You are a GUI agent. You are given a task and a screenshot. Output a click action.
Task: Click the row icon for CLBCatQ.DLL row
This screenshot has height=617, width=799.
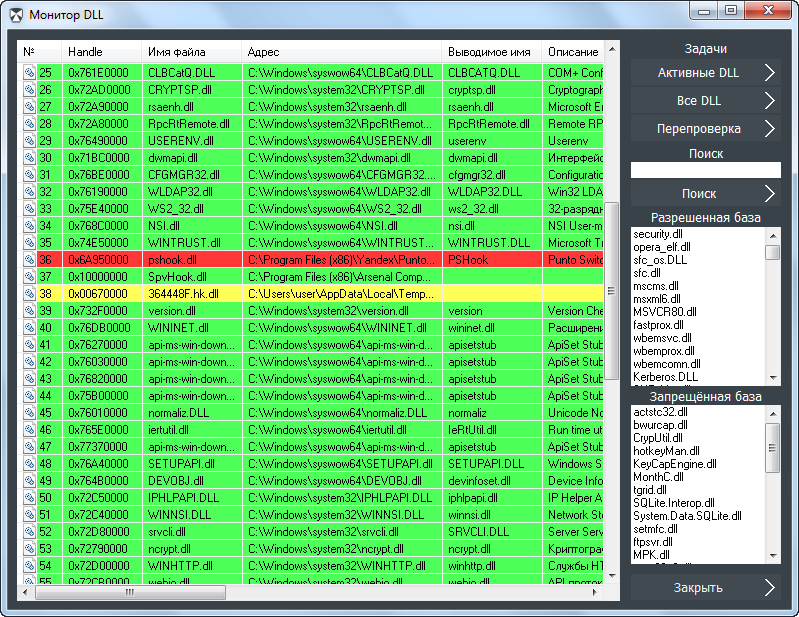(x=29, y=73)
